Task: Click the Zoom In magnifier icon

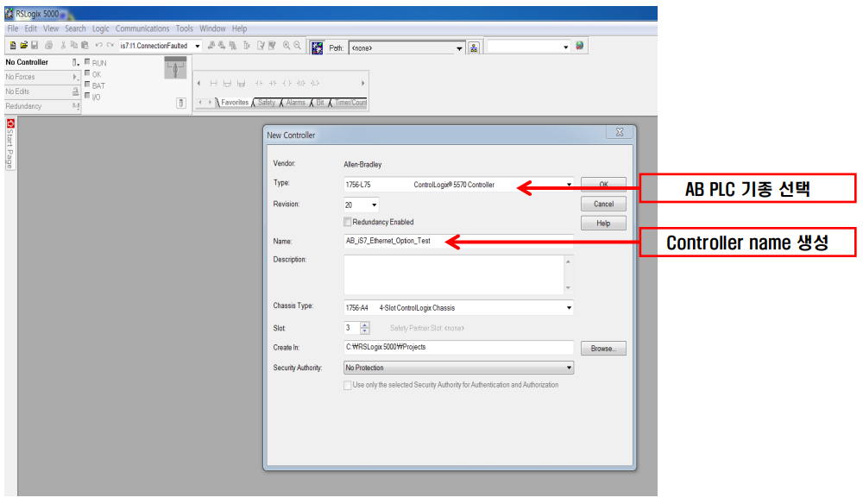Action: pyautogui.click(x=284, y=46)
